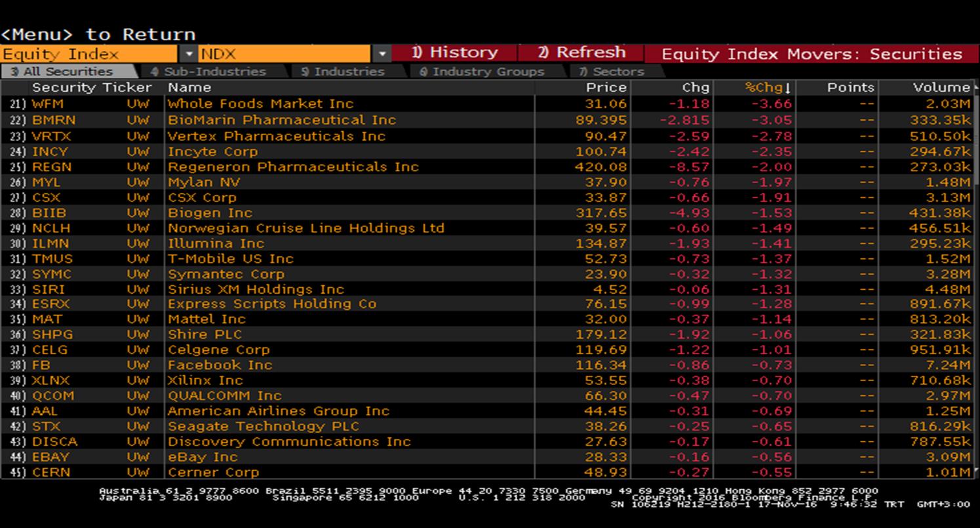Click the NDX ticker input field
980x528 pixels.
pos(285,54)
